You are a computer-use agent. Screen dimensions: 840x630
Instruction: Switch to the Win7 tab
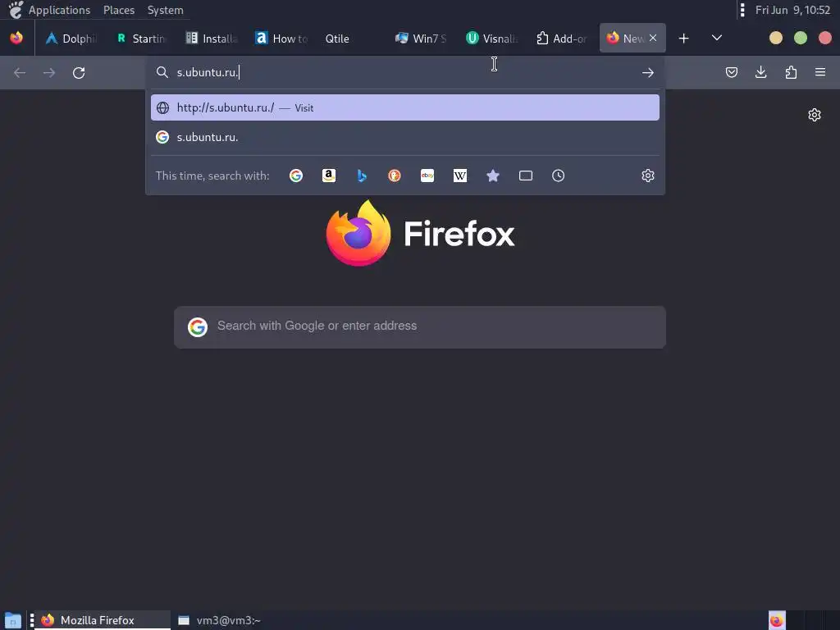point(422,39)
